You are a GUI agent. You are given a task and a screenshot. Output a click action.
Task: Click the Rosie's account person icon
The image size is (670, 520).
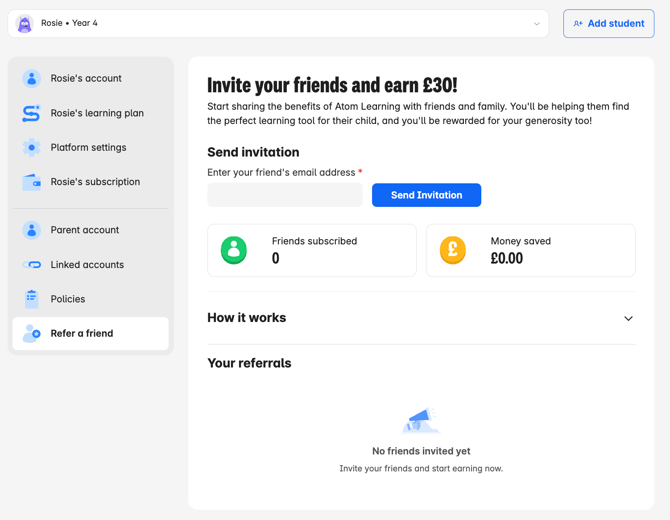point(32,79)
